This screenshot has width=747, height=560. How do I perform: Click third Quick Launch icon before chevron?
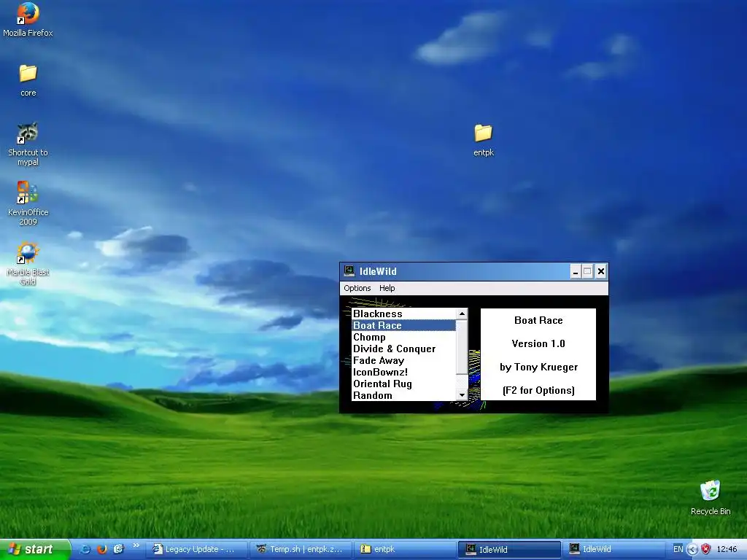[118, 549]
